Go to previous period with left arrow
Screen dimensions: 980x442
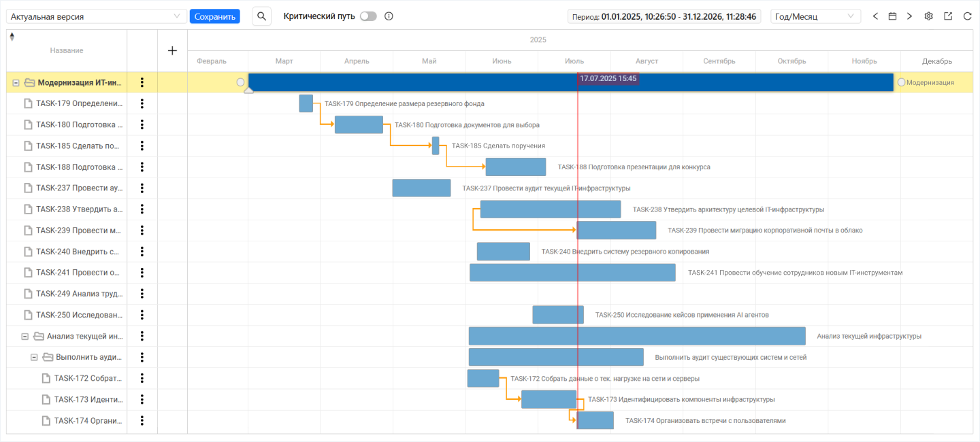(x=875, y=16)
